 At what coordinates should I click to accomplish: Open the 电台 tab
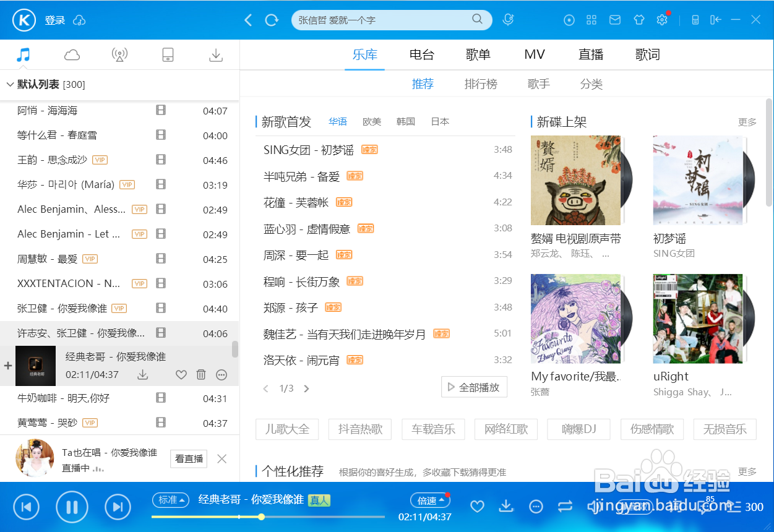tap(421, 54)
